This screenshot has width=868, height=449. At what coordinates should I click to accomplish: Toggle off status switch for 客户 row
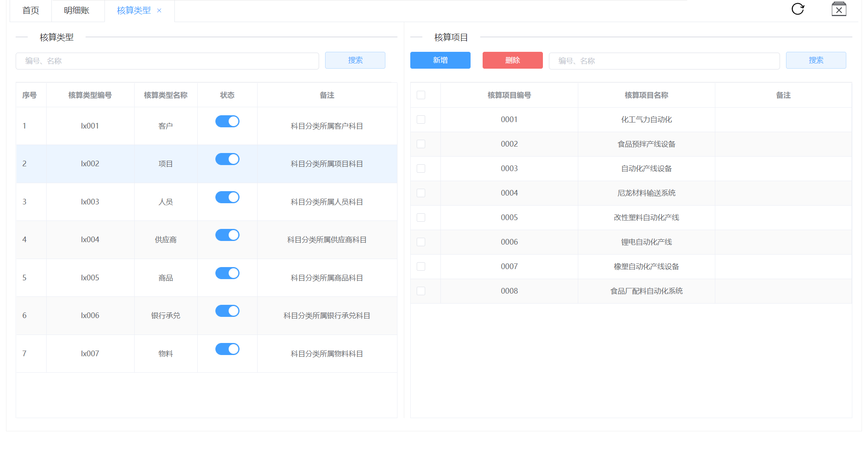point(227,121)
